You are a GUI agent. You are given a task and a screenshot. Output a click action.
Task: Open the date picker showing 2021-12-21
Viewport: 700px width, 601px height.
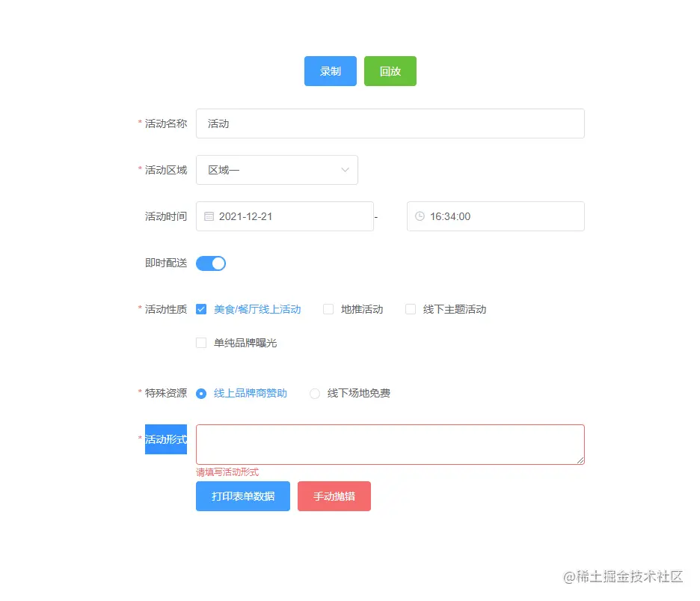284,216
